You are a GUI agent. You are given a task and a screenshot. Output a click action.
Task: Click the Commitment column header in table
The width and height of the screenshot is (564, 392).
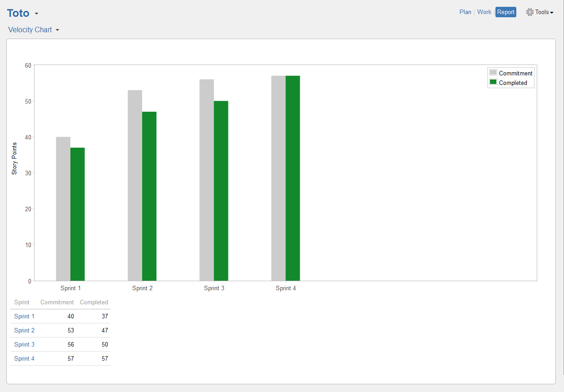tap(57, 302)
